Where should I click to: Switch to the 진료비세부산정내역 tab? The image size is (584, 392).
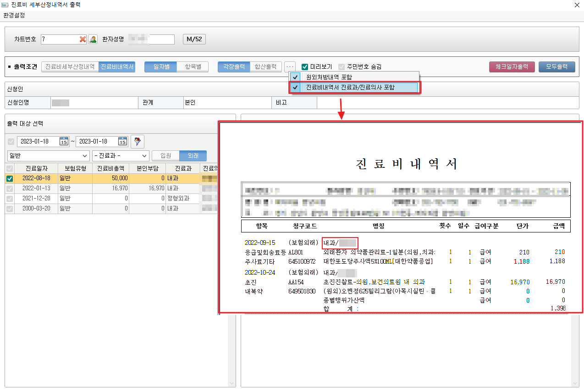point(70,67)
